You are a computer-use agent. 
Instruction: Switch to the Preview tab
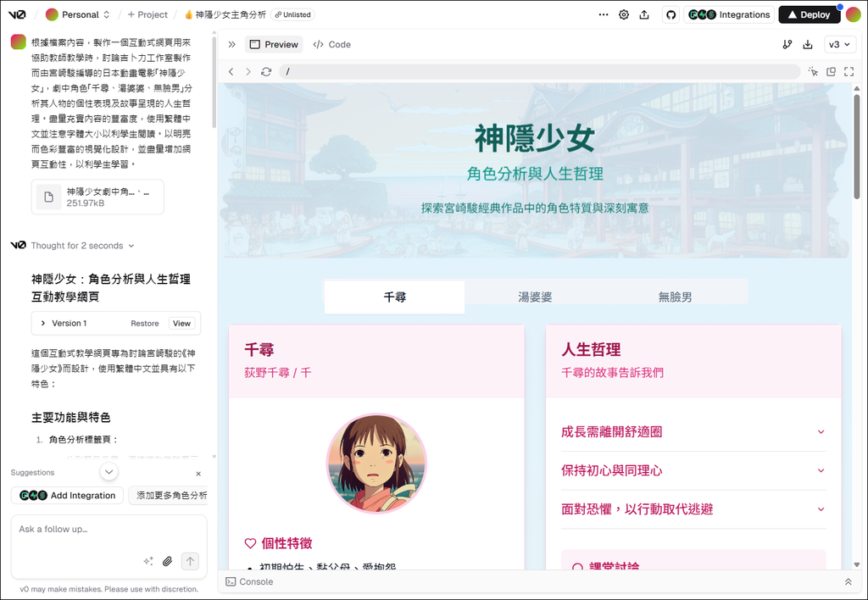point(274,44)
